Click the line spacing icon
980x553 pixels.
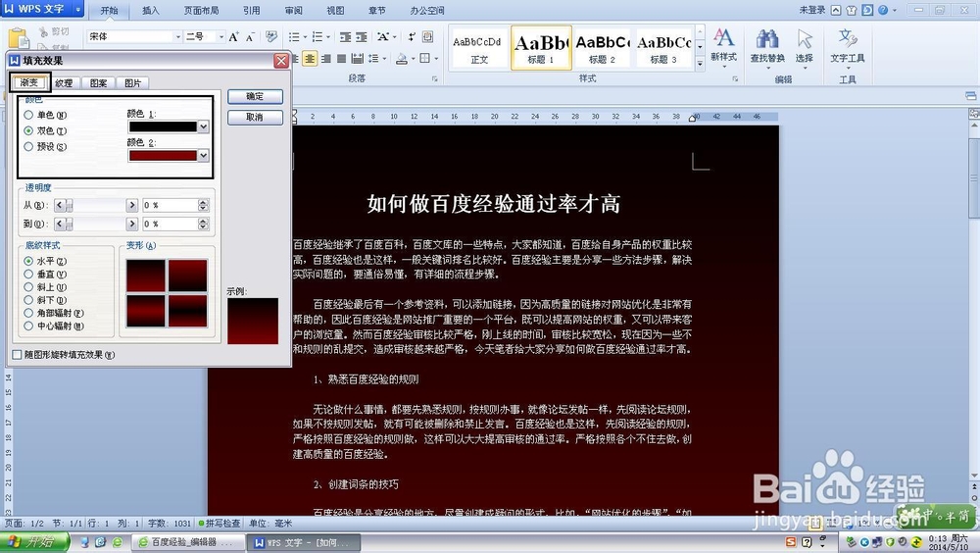[373, 59]
